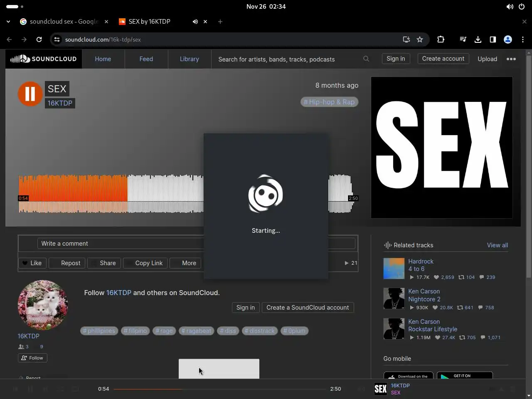Click the Create account button
The image size is (532, 399).
pos(443,59)
